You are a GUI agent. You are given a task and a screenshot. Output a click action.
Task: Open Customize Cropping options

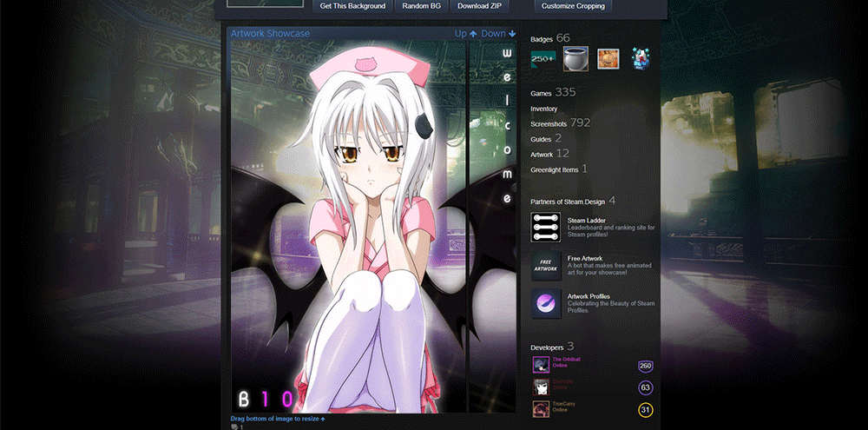pos(573,6)
